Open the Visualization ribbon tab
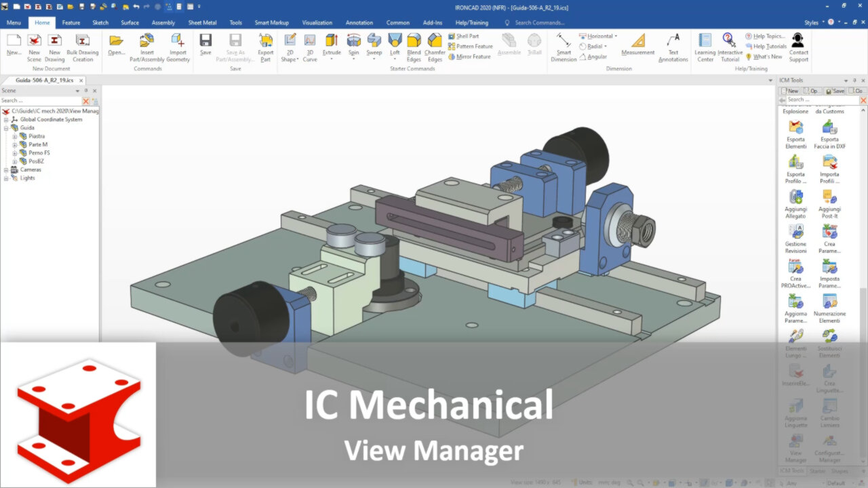The image size is (868, 488). (317, 22)
